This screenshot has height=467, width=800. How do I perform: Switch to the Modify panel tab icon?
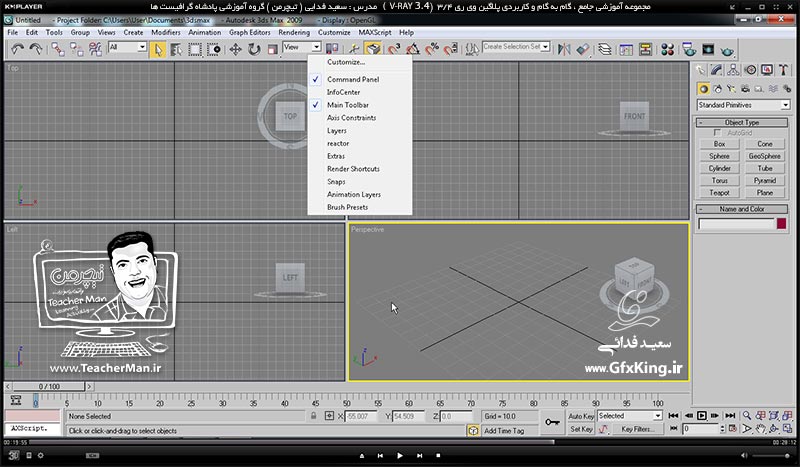[716, 69]
